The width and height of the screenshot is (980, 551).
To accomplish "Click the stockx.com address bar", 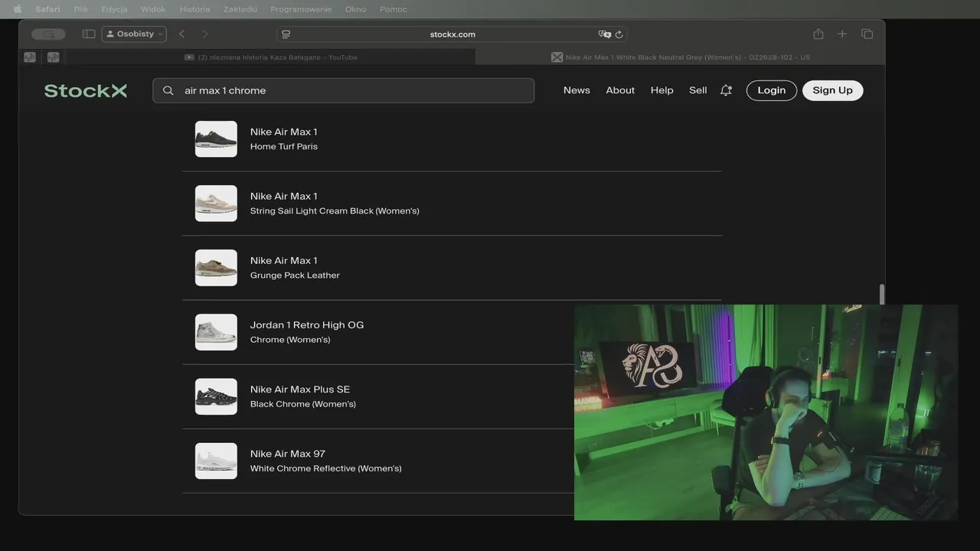I will point(452,34).
